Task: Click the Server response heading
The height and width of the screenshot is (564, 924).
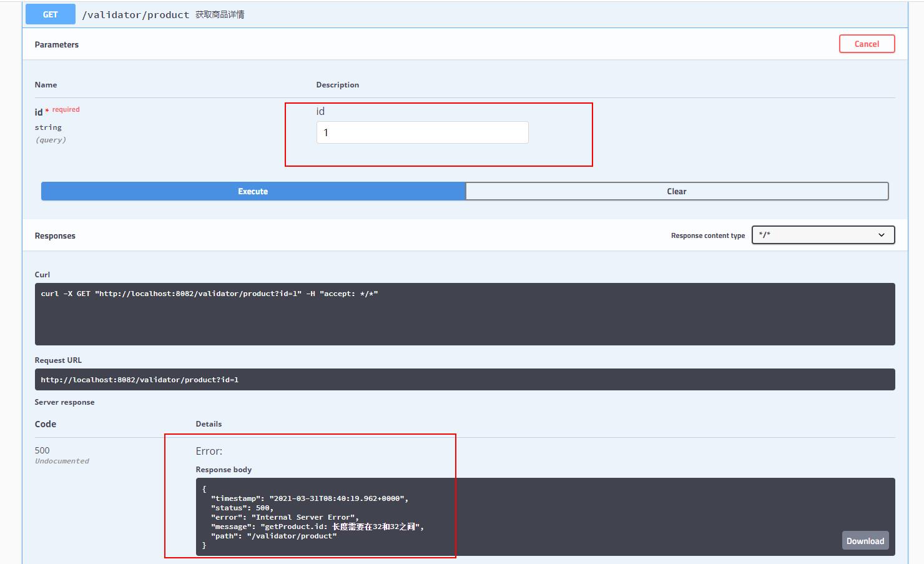Action: click(x=64, y=402)
